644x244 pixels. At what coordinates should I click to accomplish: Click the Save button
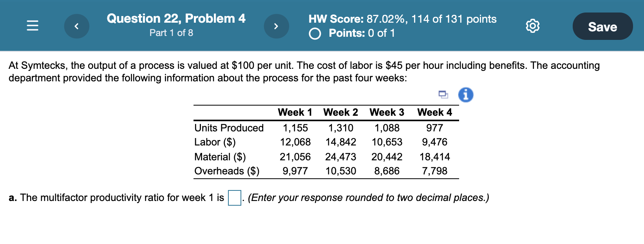(602, 27)
